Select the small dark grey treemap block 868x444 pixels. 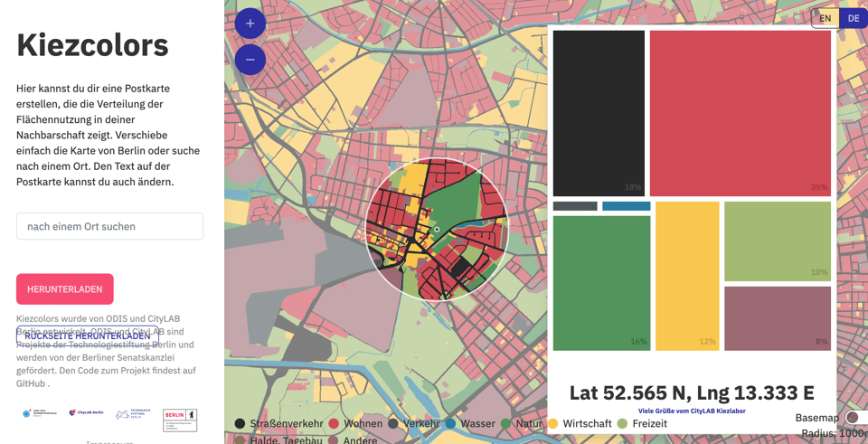(x=575, y=206)
